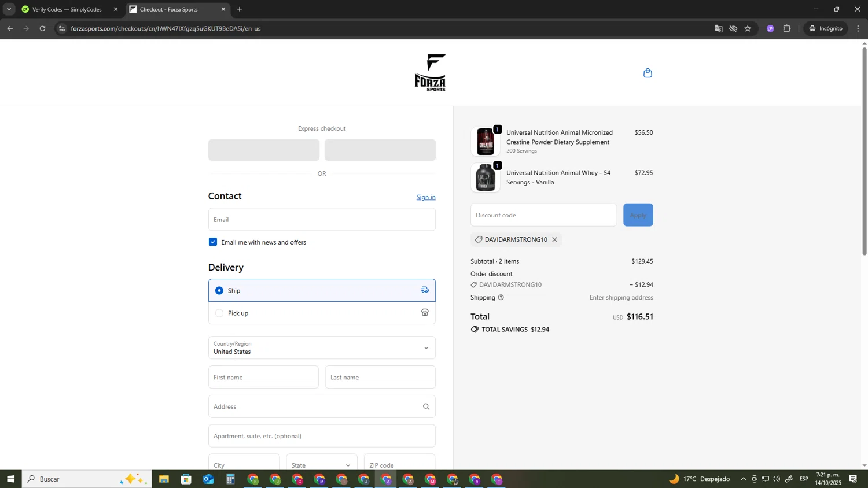View site information icon in address bar

click(62, 28)
